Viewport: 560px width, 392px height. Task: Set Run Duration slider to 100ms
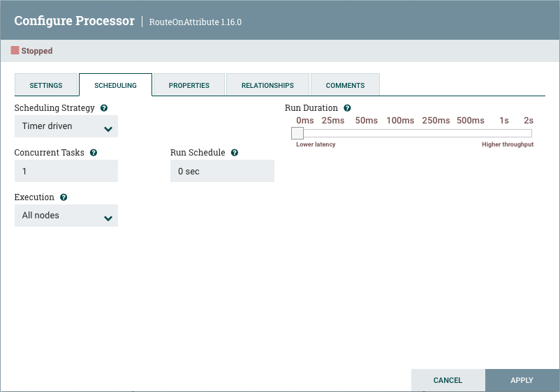400,133
